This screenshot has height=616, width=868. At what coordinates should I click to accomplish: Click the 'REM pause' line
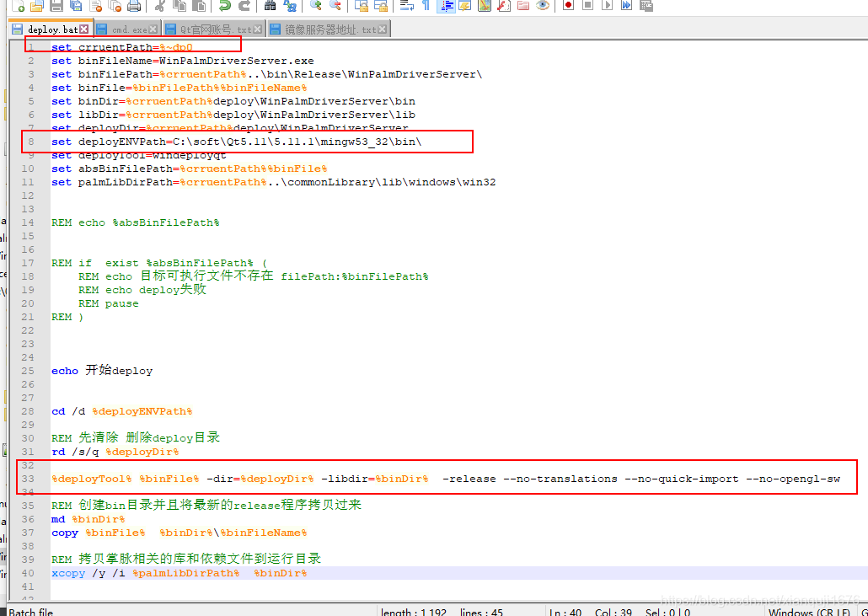pyautogui.click(x=108, y=303)
